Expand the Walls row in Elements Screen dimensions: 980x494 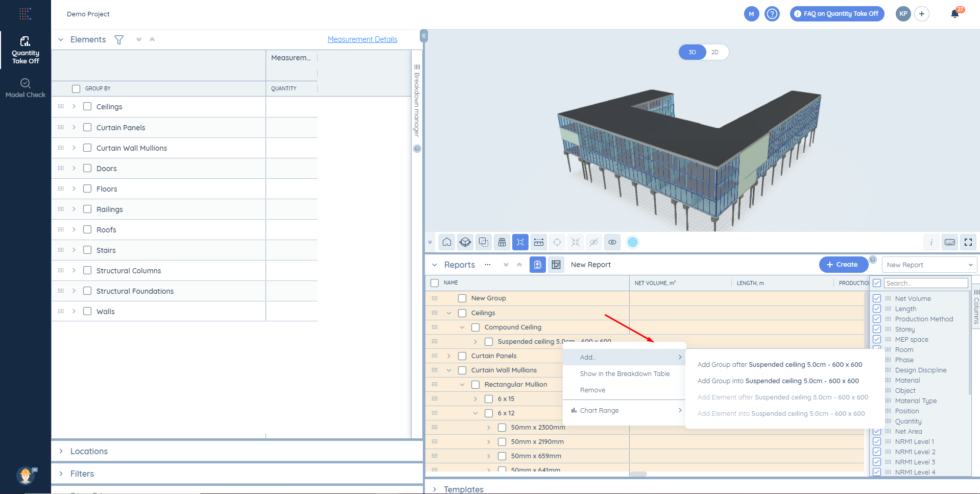coord(74,311)
